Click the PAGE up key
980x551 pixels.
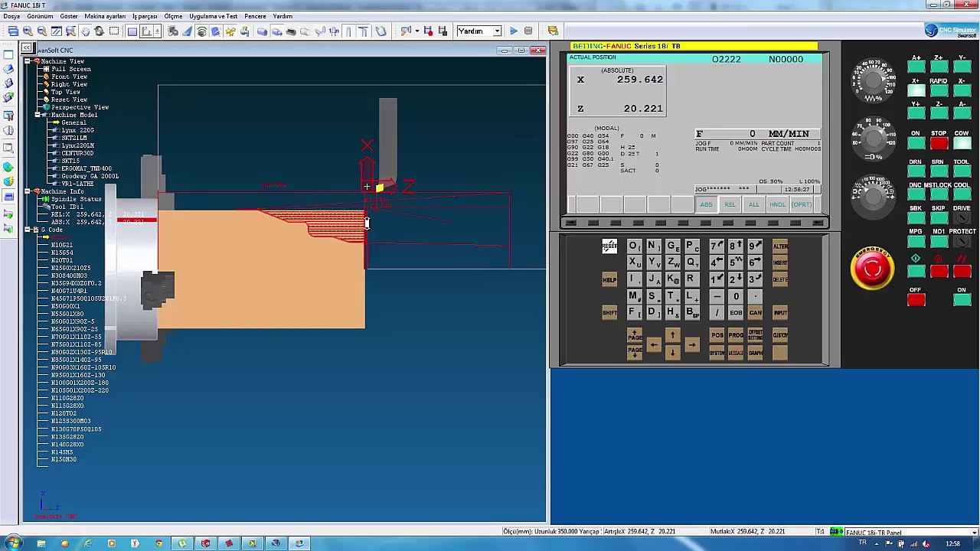[x=635, y=335]
